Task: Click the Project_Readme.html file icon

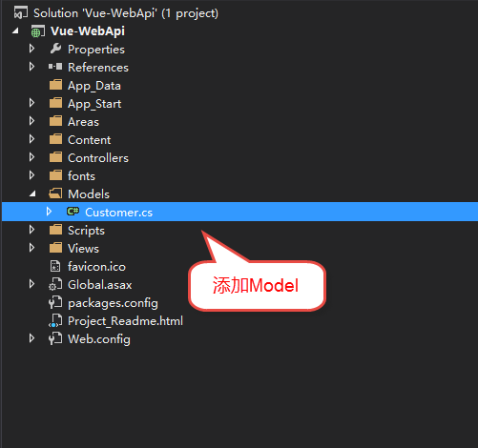Action: [x=55, y=320]
